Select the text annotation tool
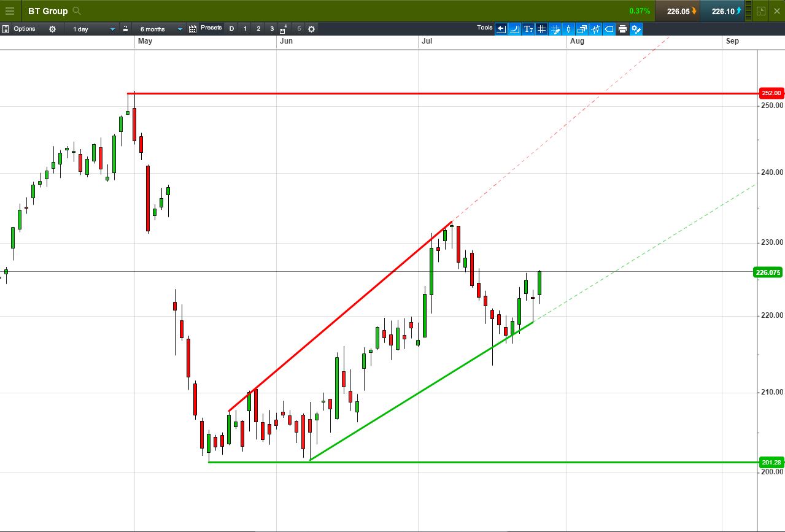Screen dimensions: 785x532 coord(528,29)
